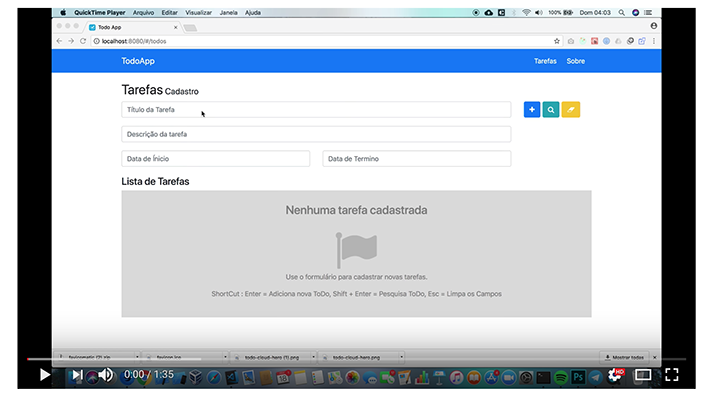The height and width of the screenshot is (400, 710).
Task: Open the Arquivo menu
Action: (143, 13)
